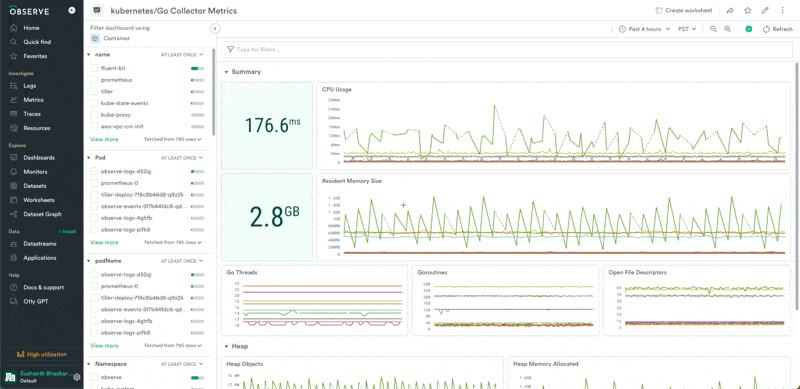Check the kube-proxy name filter
Screen dimensions: 800x389
coord(94,115)
